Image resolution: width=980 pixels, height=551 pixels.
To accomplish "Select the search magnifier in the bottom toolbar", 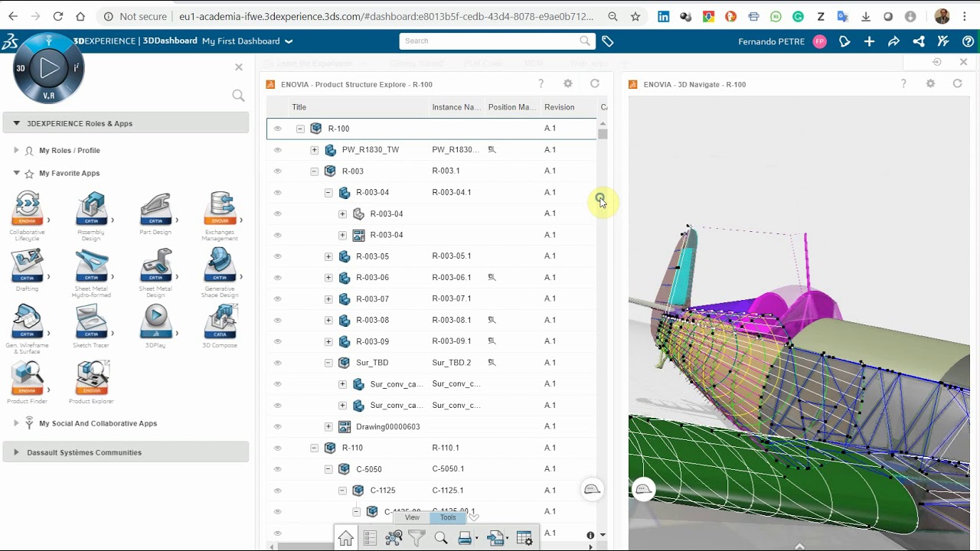I will click(440, 538).
